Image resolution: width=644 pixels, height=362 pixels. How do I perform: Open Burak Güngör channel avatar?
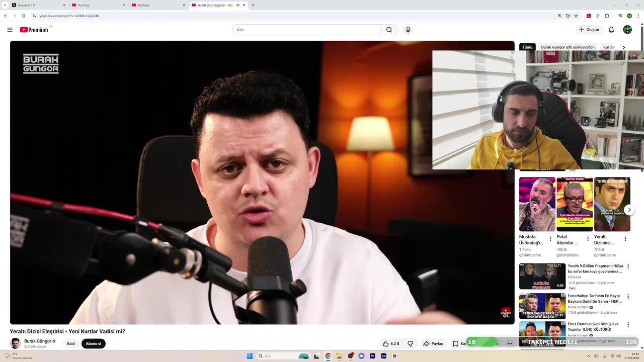pos(16,343)
